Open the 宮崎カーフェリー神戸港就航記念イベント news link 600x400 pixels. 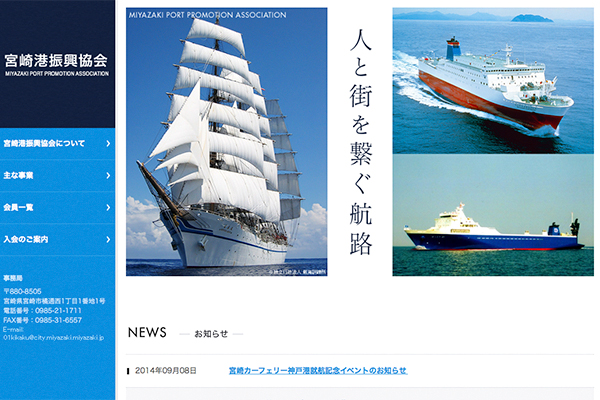click(x=318, y=371)
